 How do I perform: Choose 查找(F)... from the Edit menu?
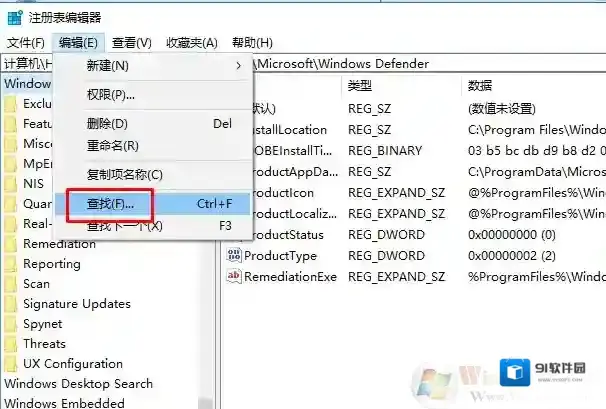(x=110, y=204)
